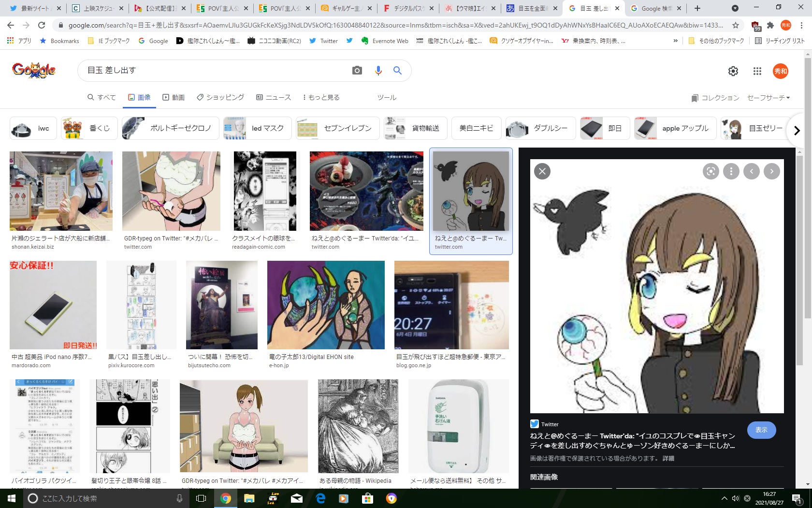Click the blue magnifier search button
Screen dimensions: 812x508
[397, 71]
